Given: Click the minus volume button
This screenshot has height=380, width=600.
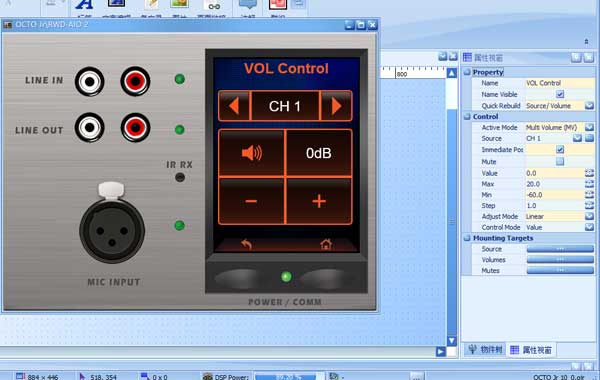Looking at the screenshot, I should (x=251, y=201).
